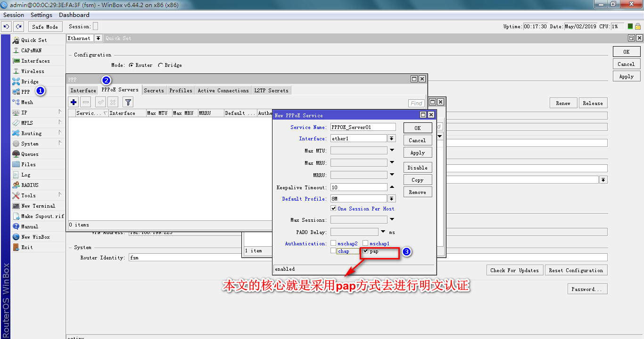Expand Max MRU field arrow
This screenshot has height=339, width=644.
click(x=392, y=162)
